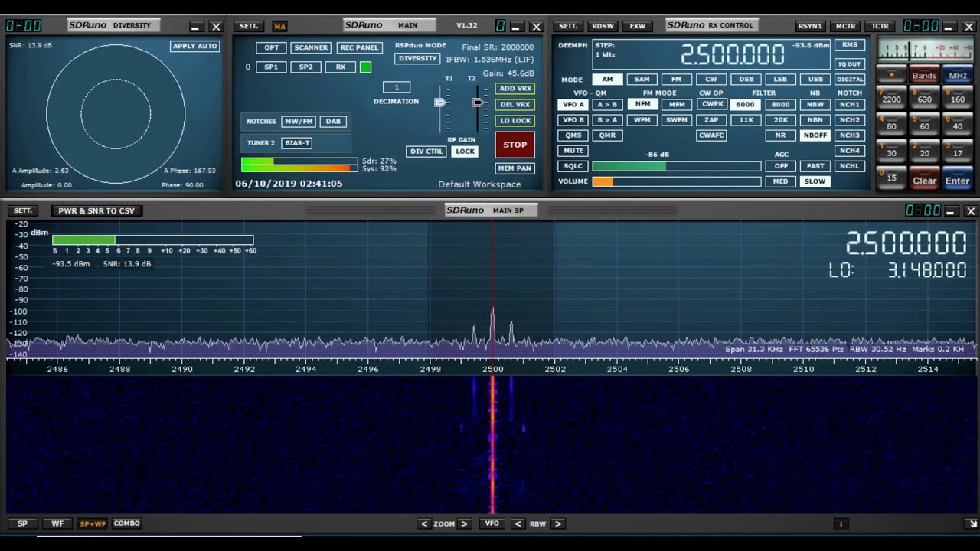Enable the MW/FM notch
Viewport: 980px width, 551px height.
[x=299, y=122]
